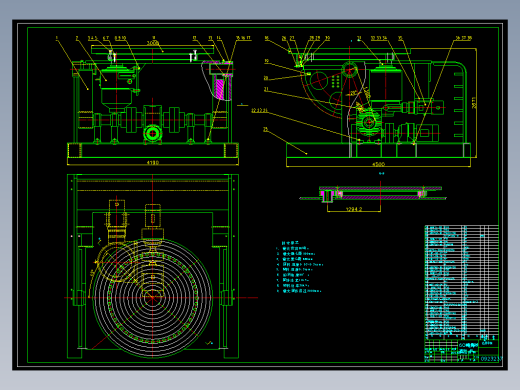Click the 3000 top dimension text

coord(153,43)
